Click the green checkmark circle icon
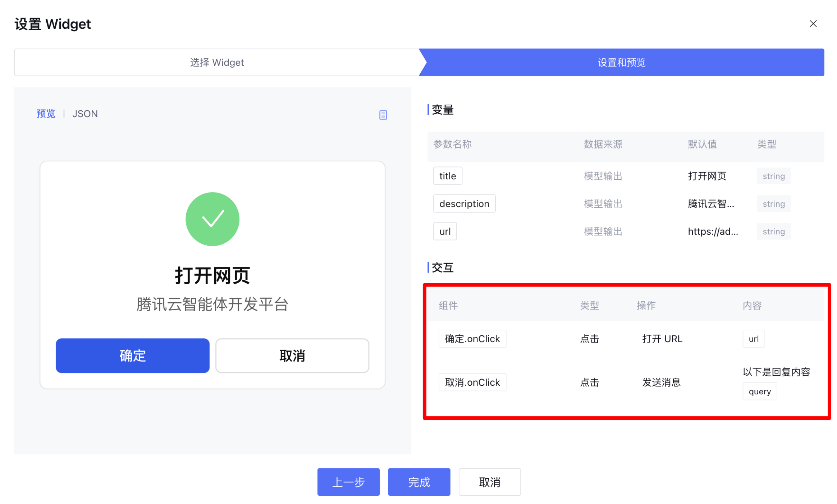 (212, 219)
